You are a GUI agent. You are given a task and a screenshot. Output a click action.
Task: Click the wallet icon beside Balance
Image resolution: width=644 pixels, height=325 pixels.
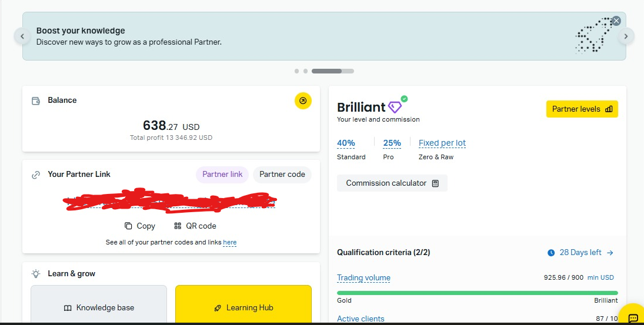[x=36, y=100]
